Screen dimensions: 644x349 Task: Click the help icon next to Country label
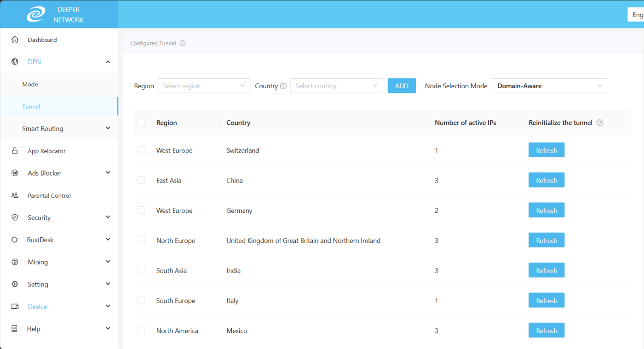click(x=283, y=86)
